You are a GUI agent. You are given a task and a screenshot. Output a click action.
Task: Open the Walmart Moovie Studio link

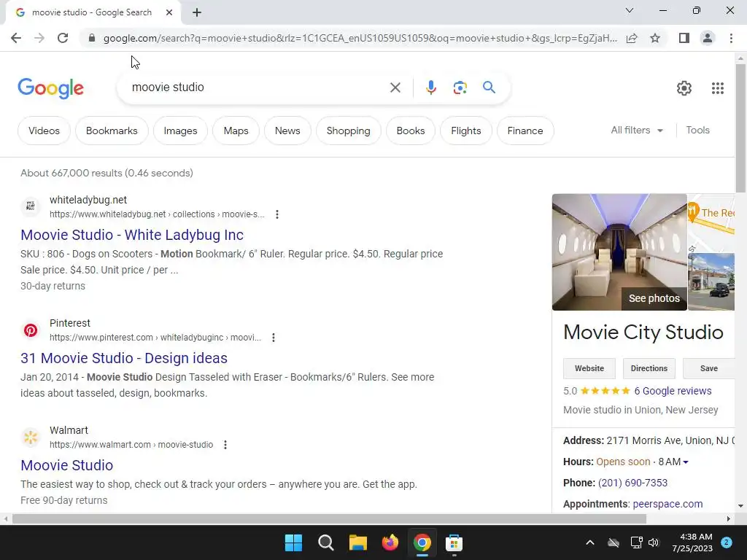(66, 465)
